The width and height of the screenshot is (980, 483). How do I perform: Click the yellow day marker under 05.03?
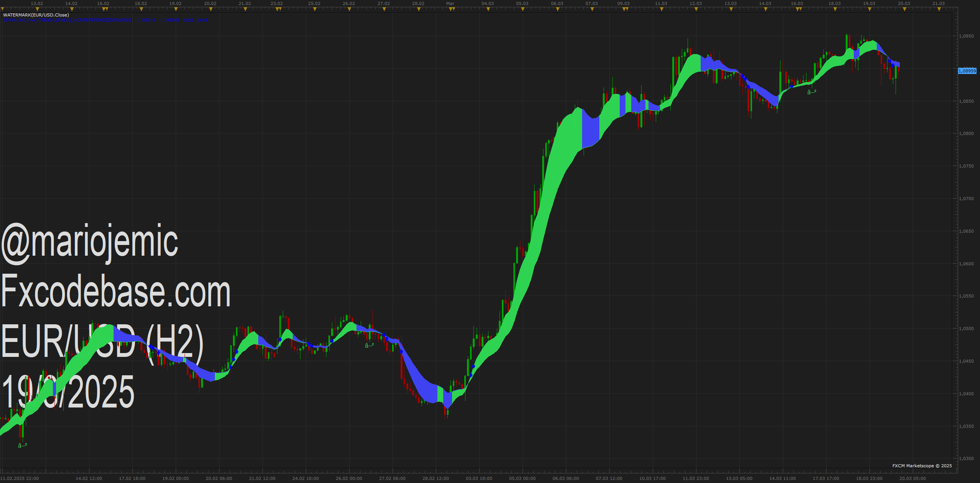point(523,9)
